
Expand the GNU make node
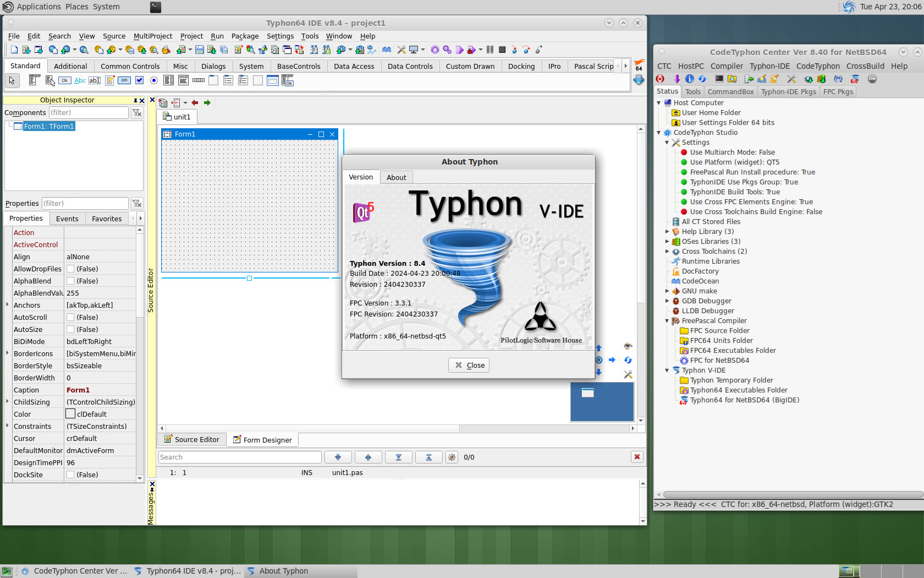[x=667, y=291]
